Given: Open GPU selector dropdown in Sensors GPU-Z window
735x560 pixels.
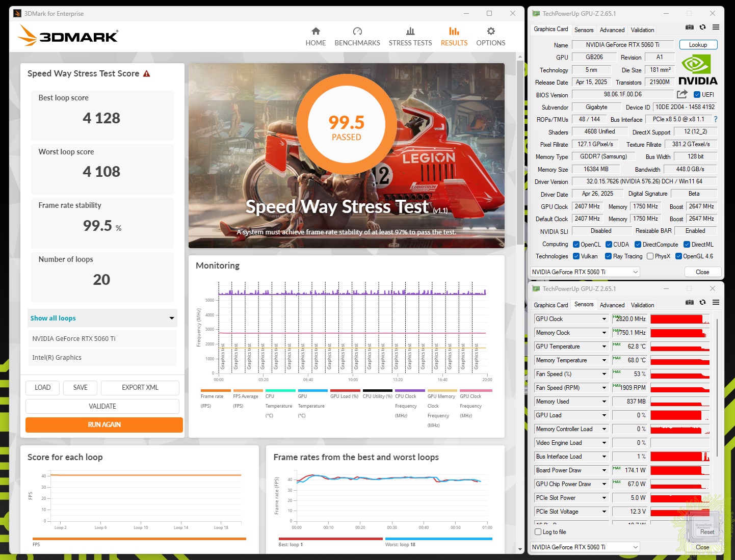Looking at the screenshot, I should [585, 547].
